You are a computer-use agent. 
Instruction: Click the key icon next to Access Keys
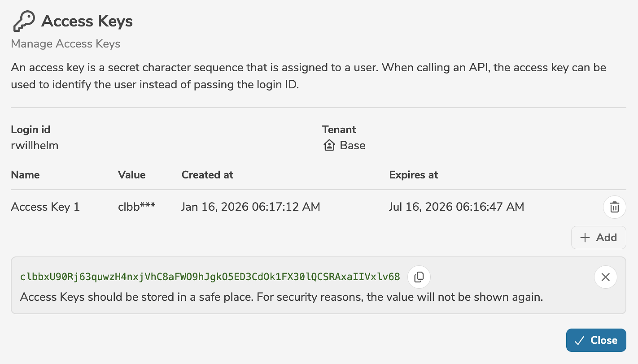tap(24, 22)
